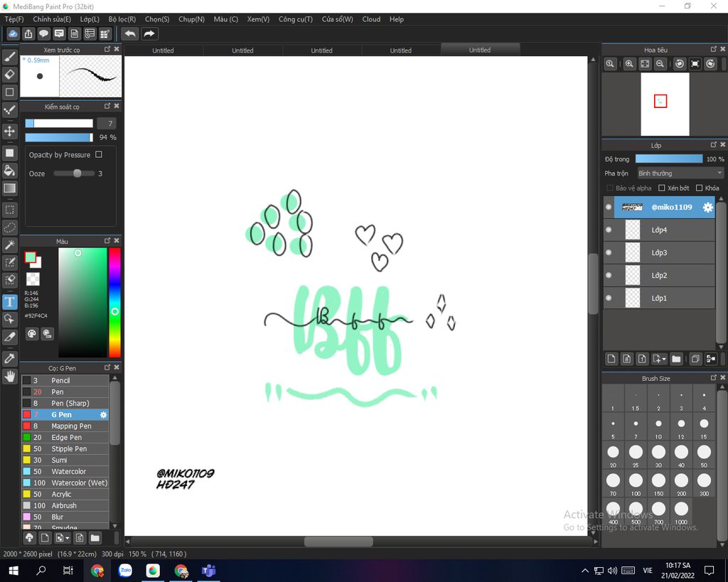This screenshot has width=728, height=582.
Task: Toggle Opacity by Pressure checkbox
Action: (x=98, y=154)
